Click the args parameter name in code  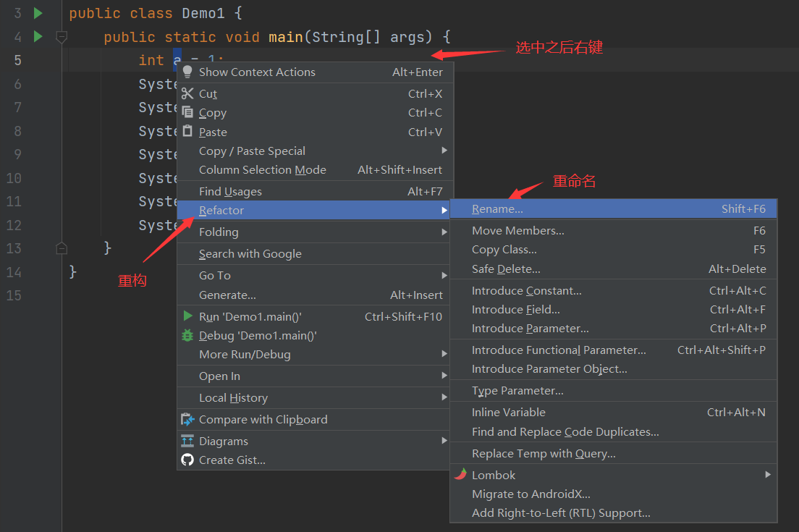pyautogui.click(x=407, y=37)
